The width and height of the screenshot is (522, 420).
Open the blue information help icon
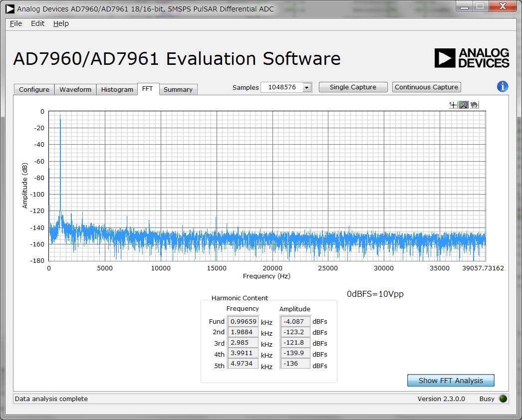(503, 86)
